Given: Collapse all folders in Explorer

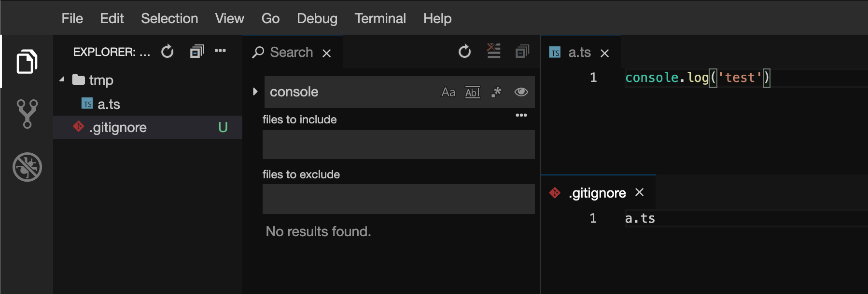Looking at the screenshot, I should pos(196,51).
